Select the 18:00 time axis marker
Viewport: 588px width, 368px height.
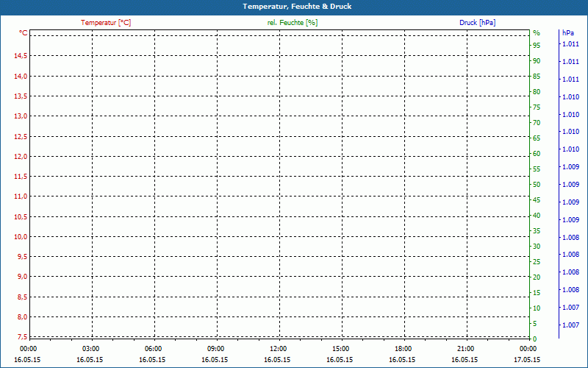pos(403,349)
